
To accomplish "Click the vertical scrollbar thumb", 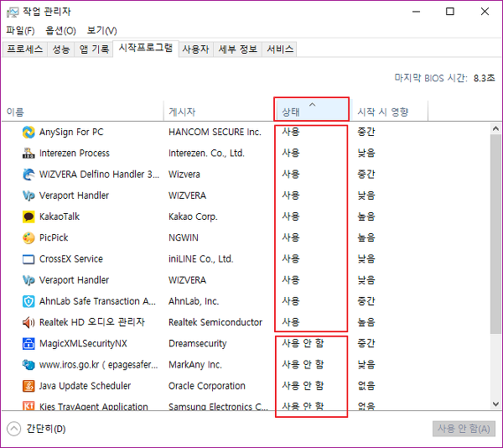I will click(x=495, y=234).
